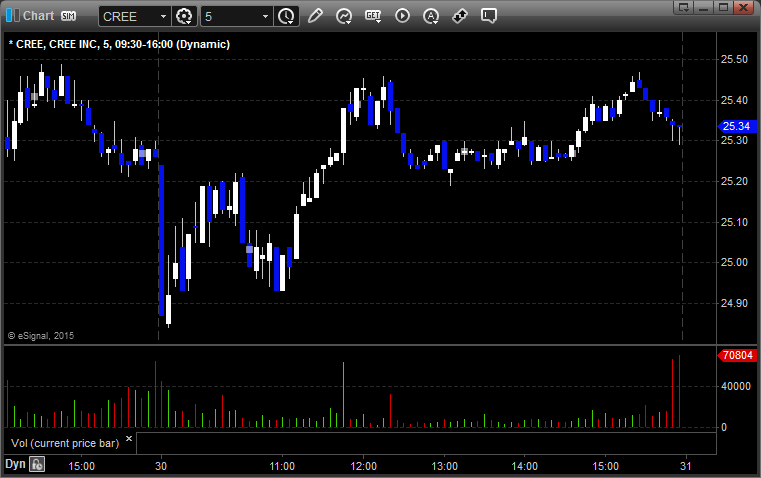Click the 15:00 label left of date 30
Screen dimensions: 761x478
pyautogui.click(x=82, y=466)
